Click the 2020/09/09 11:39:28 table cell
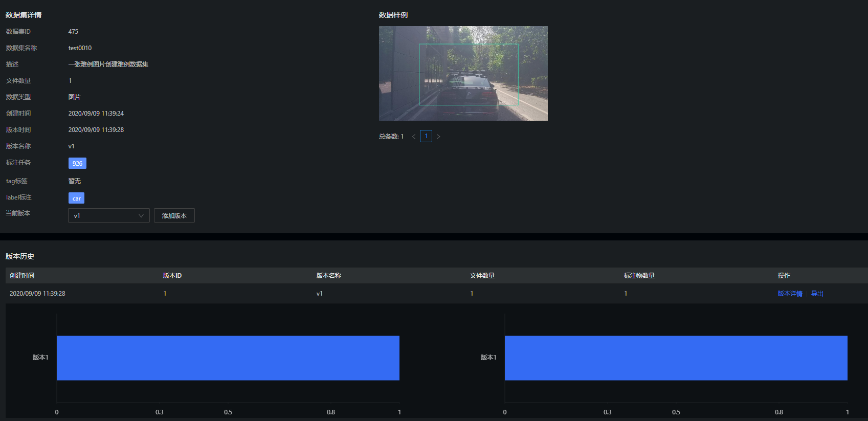 click(37, 294)
